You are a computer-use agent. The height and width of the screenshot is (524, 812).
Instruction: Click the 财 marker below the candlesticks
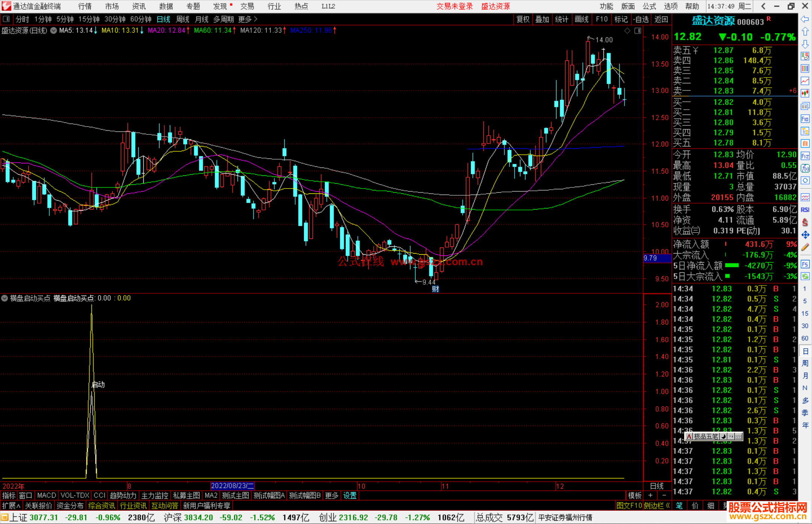click(435, 289)
